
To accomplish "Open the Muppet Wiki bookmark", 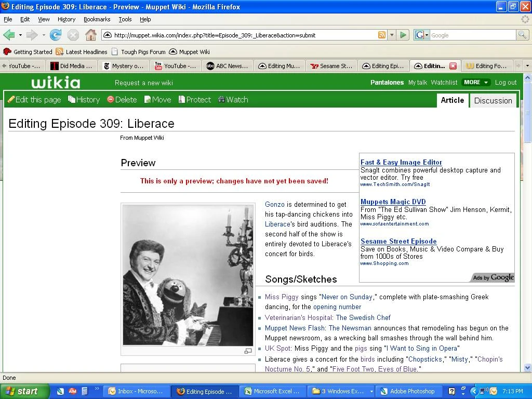I will click(189, 52).
